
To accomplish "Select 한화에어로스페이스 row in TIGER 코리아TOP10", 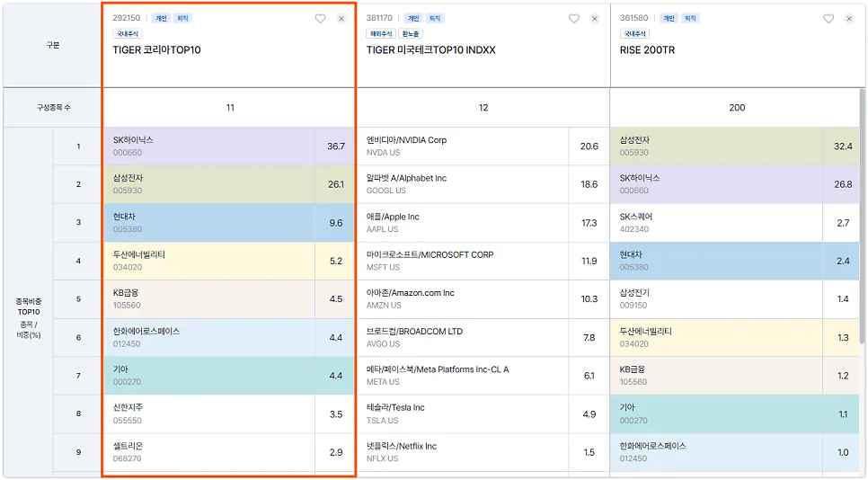I will (228, 337).
